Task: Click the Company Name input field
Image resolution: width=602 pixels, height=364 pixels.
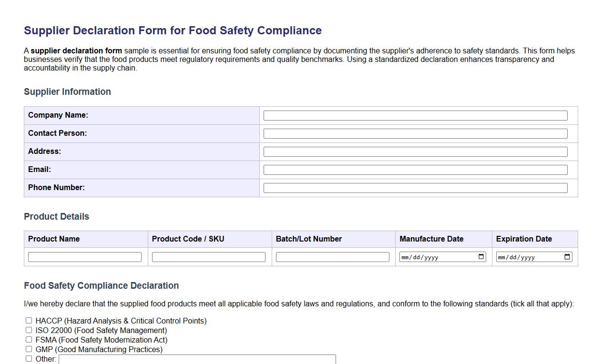Action: [x=415, y=115]
